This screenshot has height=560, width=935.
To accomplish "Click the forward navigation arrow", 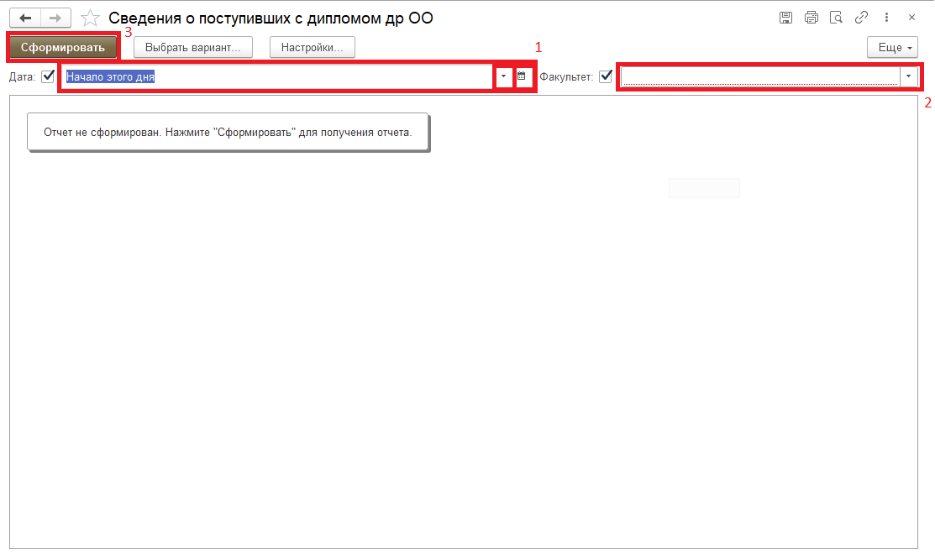I will click(x=55, y=18).
